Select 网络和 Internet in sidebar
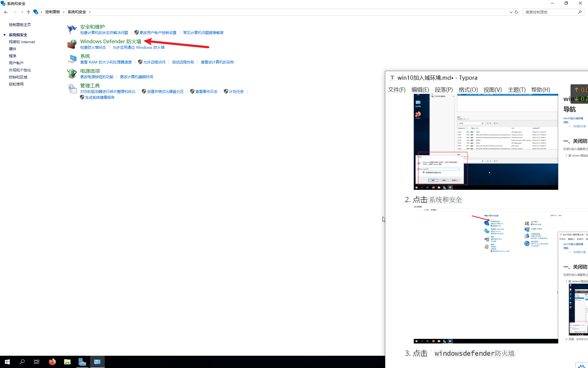Image resolution: width=588 pixels, height=368 pixels. 22,42
